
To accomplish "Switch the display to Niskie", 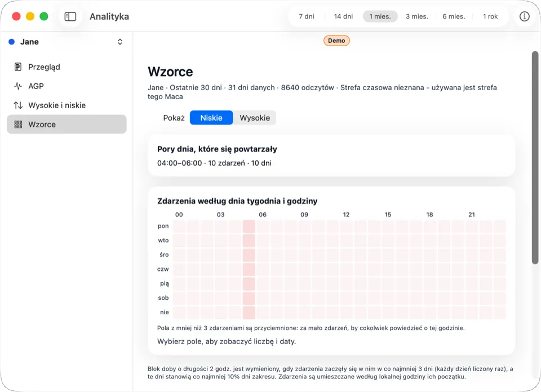I will pyautogui.click(x=211, y=118).
